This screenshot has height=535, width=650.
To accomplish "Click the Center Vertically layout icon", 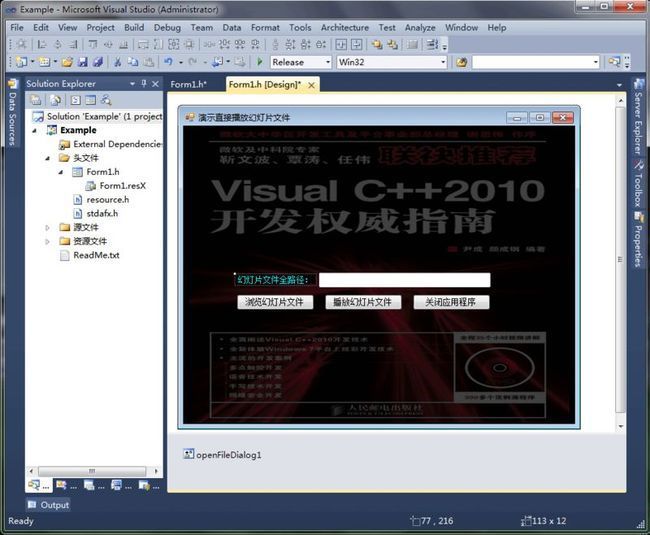I will [357, 44].
